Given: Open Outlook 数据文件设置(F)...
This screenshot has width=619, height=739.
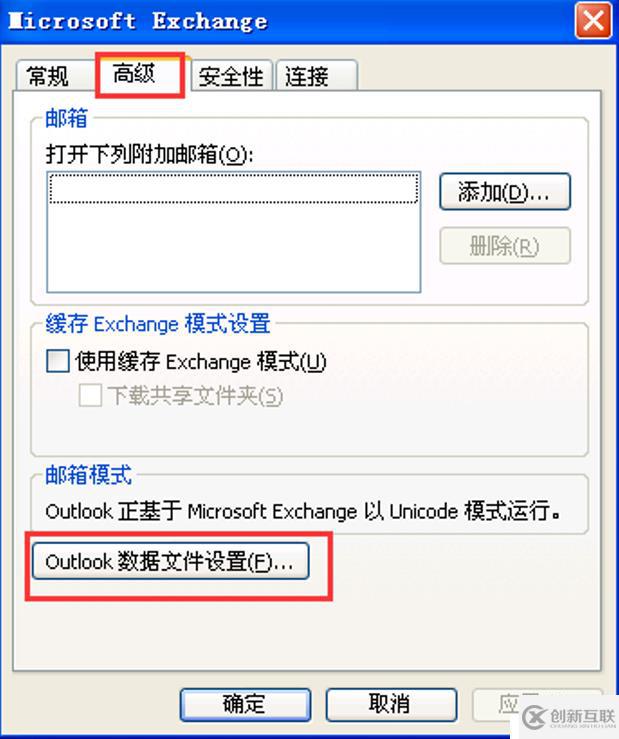Looking at the screenshot, I should coord(171,561).
